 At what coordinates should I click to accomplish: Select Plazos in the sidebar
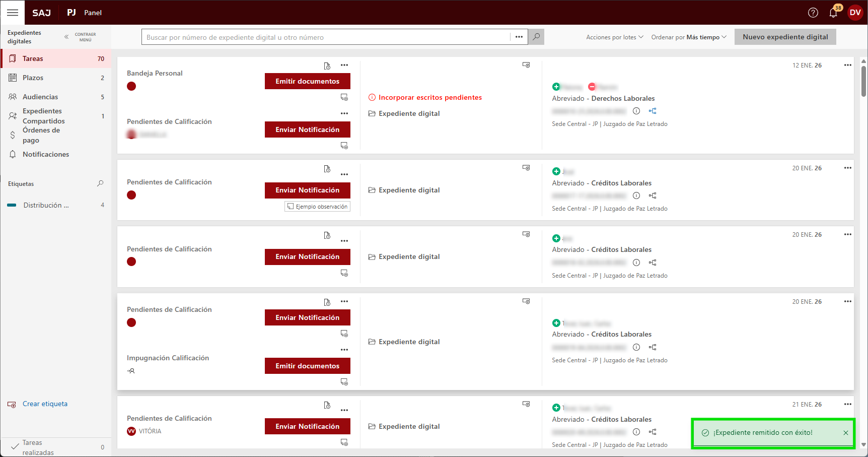click(x=33, y=78)
